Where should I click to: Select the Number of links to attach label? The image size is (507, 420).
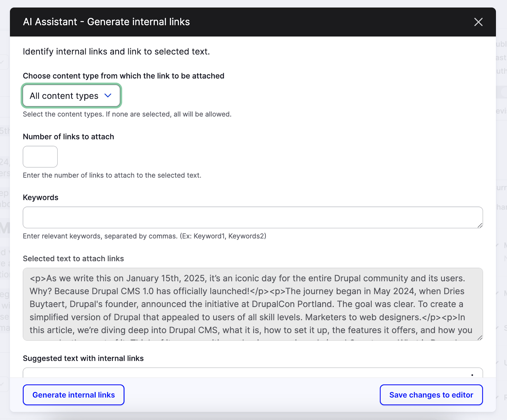click(x=68, y=137)
